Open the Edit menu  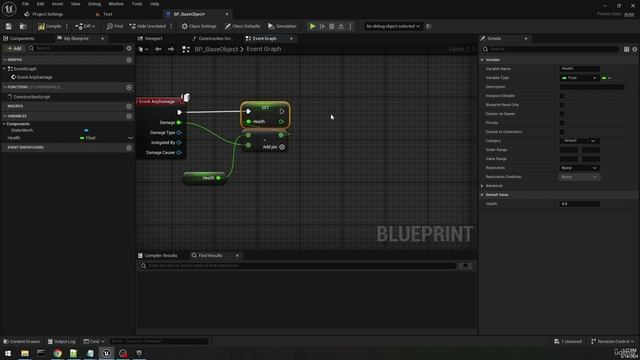(x=40, y=4)
